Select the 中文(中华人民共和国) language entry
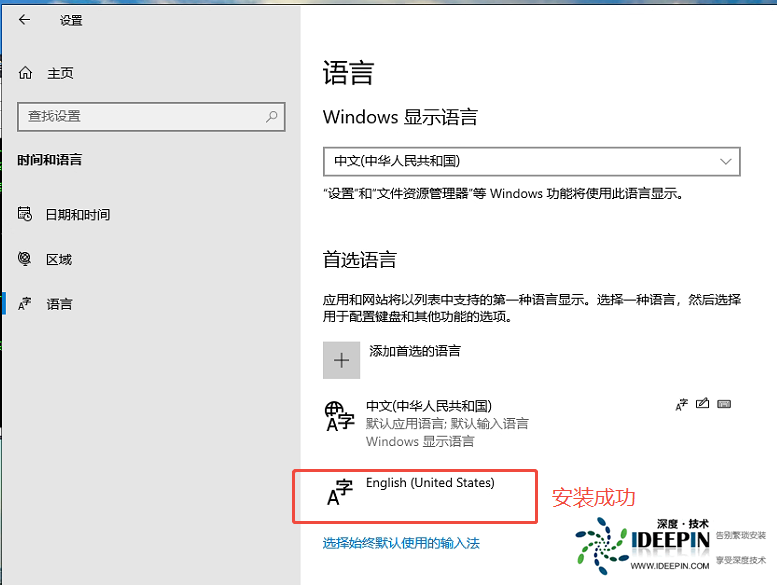777x585 pixels. pyautogui.click(x=429, y=406)
